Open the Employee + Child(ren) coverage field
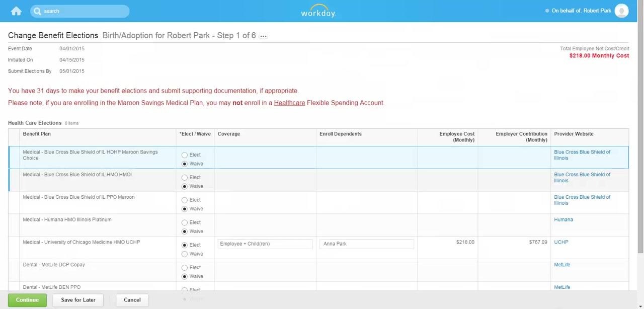The width and height of the screenshot is (644, 309). pos(265,244)
